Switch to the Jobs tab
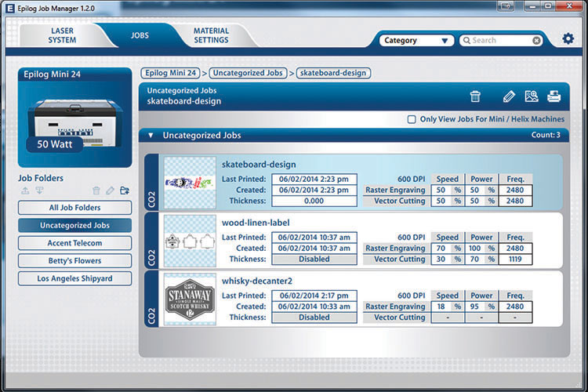 point(140,35)
